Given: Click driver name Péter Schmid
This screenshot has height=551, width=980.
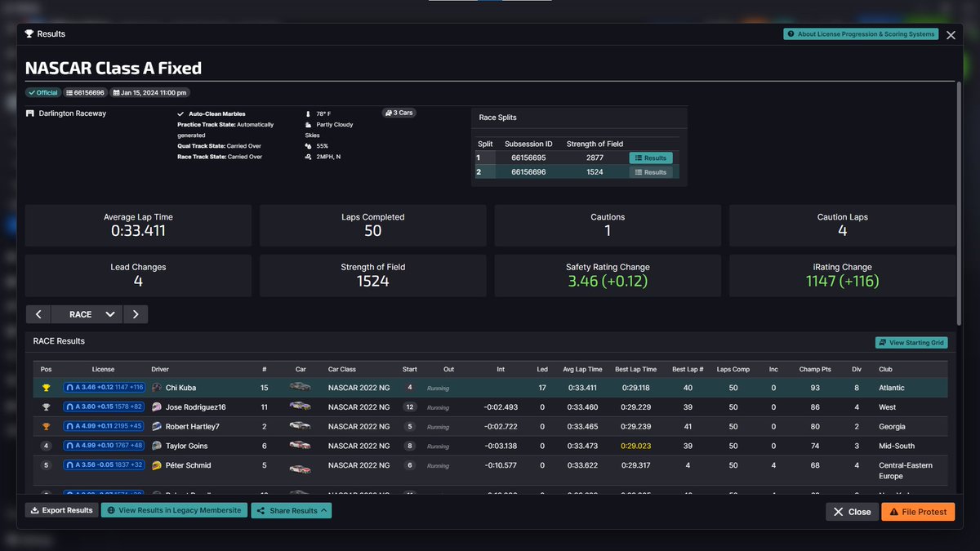Looking at the screenshot, I should point(188,465).
